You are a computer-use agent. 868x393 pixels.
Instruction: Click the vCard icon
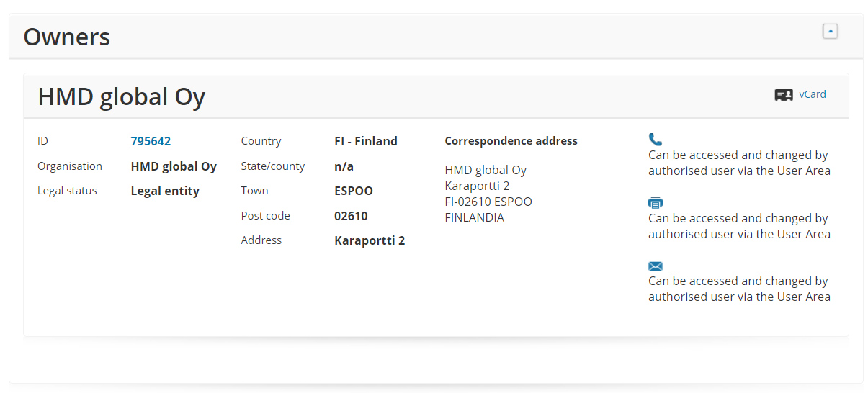(x=784, y=95)
